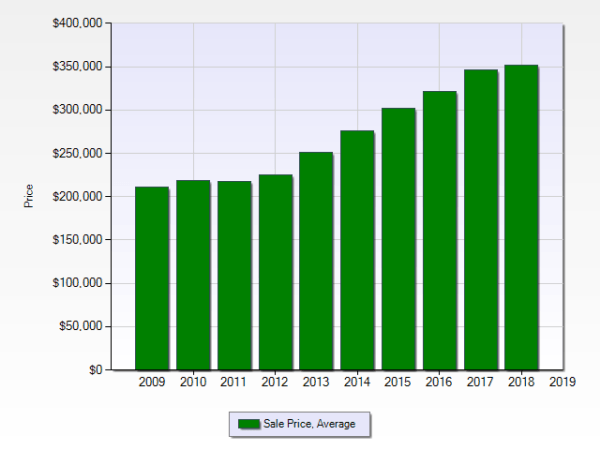Image resolution: width=600 pixels, height=450 pixels.
Task: Click the $150,000 y-axis label
Action: 78,240
